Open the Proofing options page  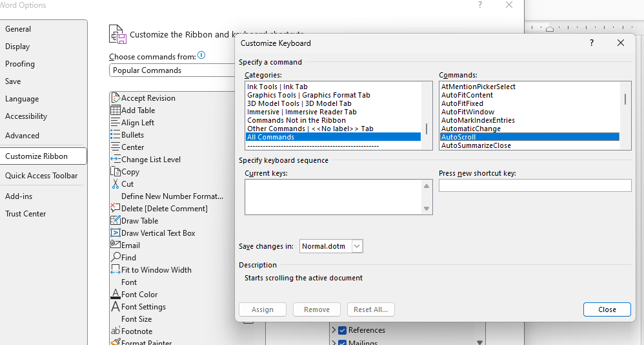click(x=43, y=64)
